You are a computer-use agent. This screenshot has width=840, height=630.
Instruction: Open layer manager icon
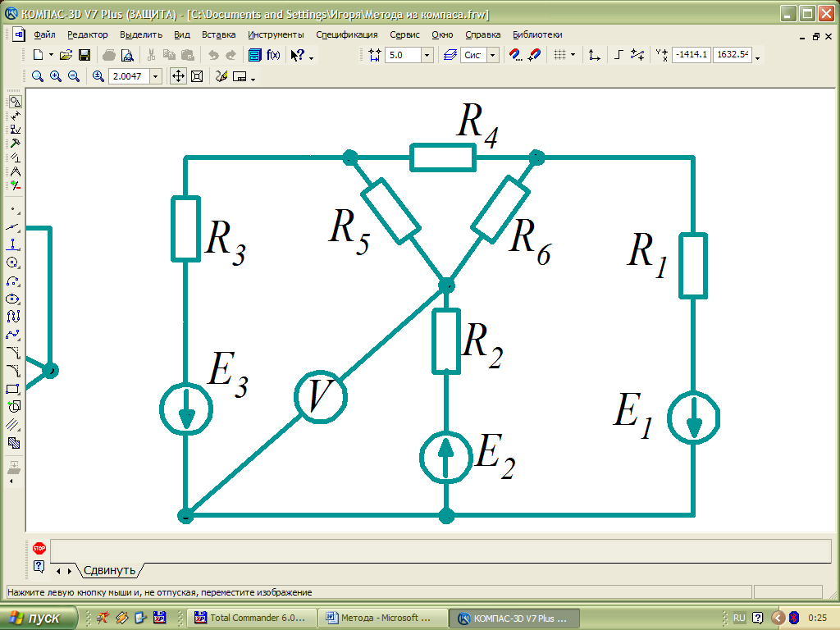(x=450, y=55)
